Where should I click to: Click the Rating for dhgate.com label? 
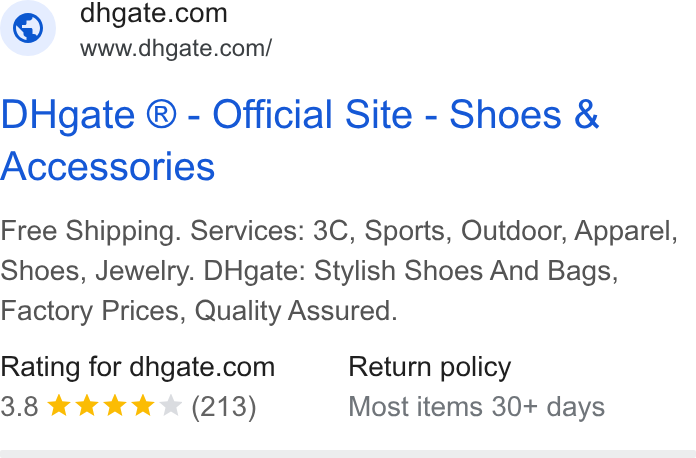pos(138,367)
